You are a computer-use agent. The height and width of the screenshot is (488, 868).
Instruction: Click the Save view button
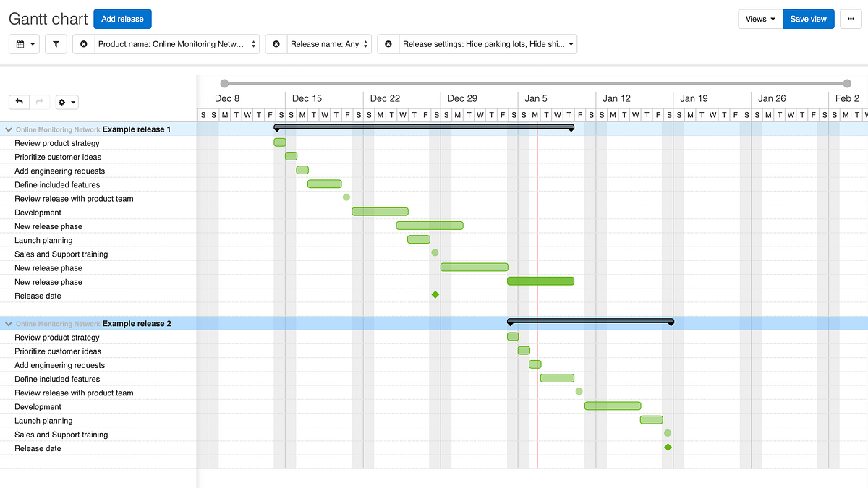[x=808, y=19]
